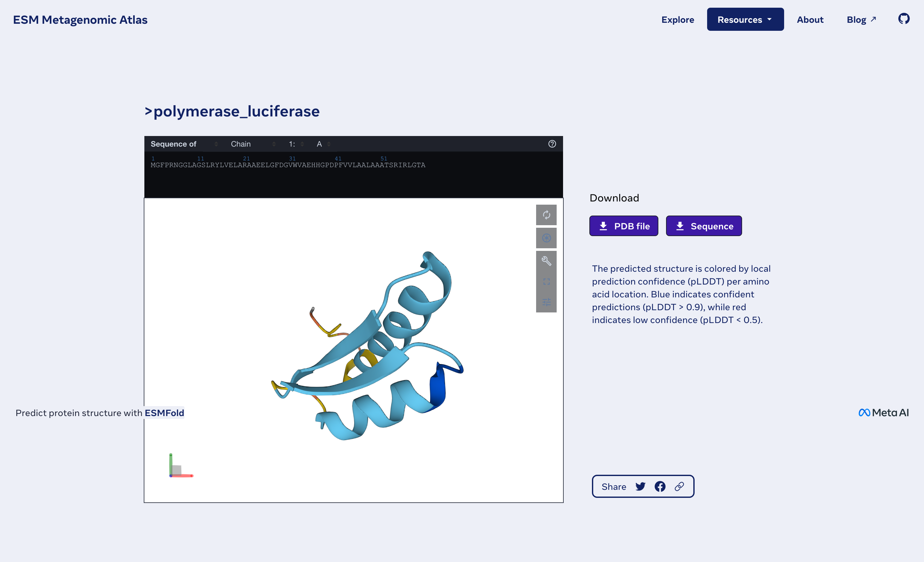The height and width of the screenshot is (562, 924).
Task: Click the reset camera view icon
Action: (546, 215)
